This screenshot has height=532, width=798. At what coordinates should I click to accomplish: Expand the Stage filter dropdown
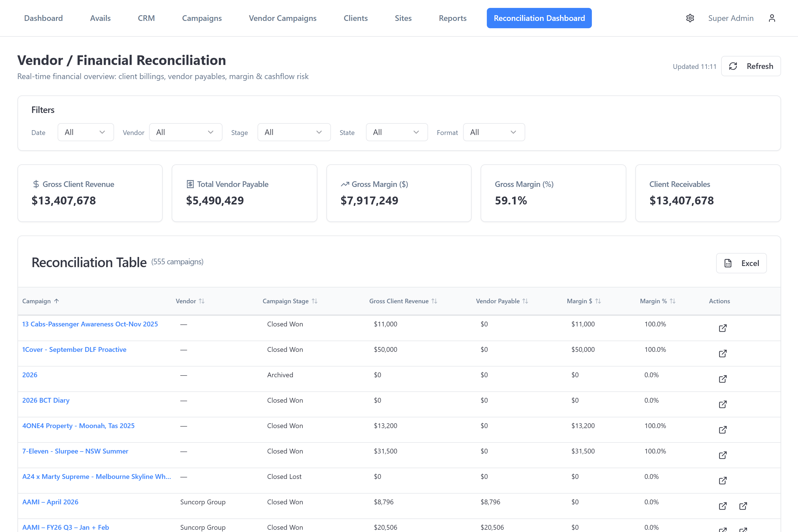tap(294, 132)
